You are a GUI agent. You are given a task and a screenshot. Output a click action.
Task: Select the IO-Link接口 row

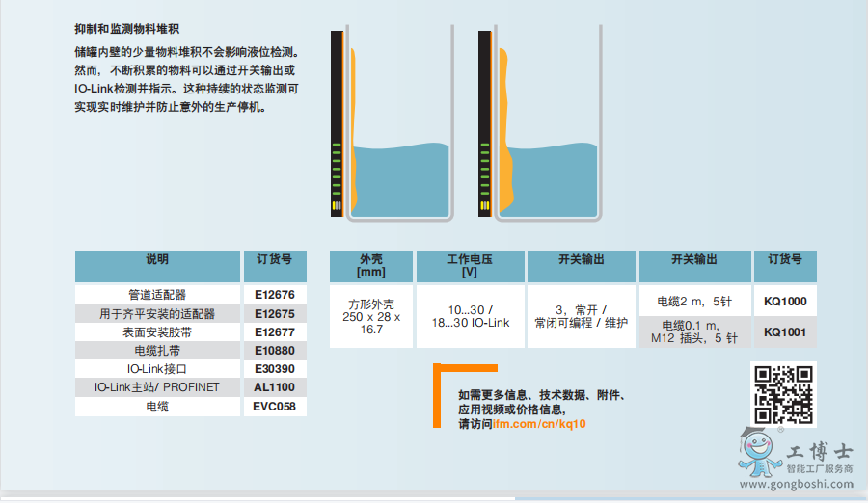tap(157, 369)
